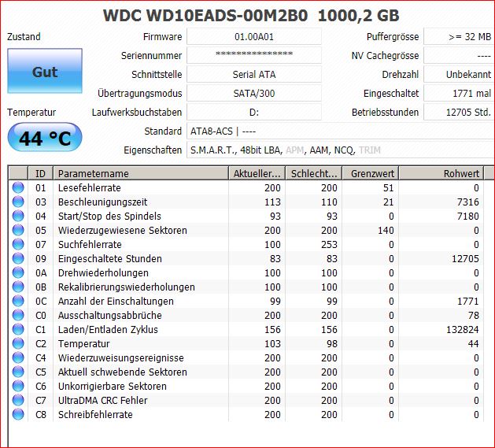Viewport: 495px width, 448px height.
Task: Click the status orb for Eingeschaltete Stunden
Action: (x=18, y=258)
